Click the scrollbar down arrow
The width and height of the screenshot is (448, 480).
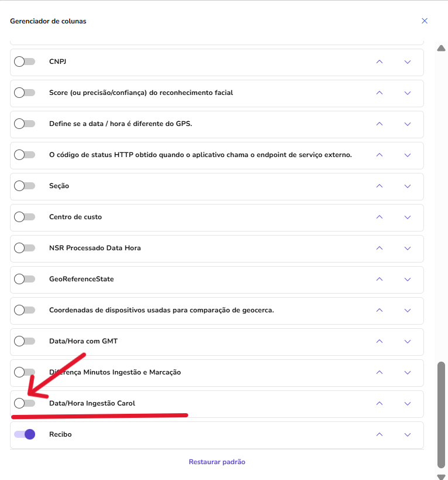click(442, 476)
